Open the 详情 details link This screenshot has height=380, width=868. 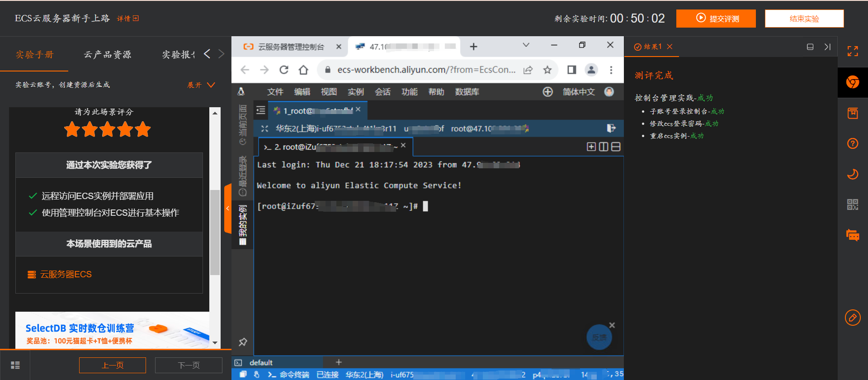(128, 19)
